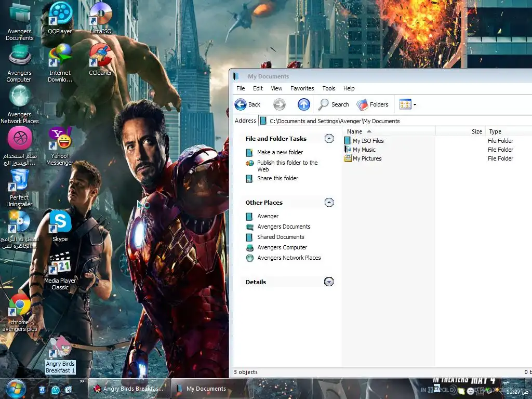Open the Edit menu
This screenshot has width=532, height=399.
click(258, 88)
